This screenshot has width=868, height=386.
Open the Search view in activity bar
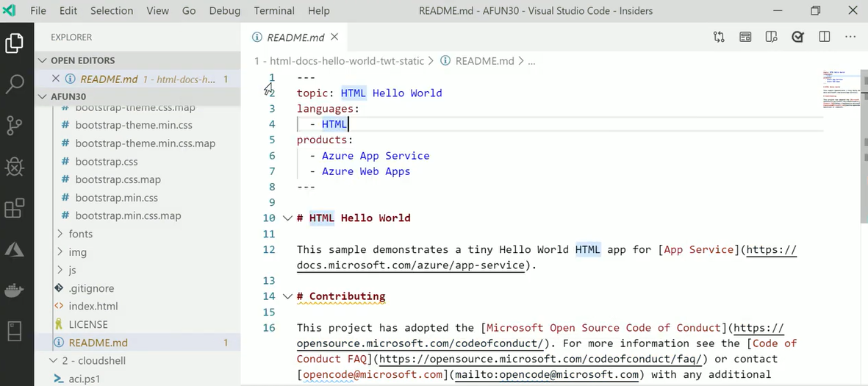click(15, 84)
